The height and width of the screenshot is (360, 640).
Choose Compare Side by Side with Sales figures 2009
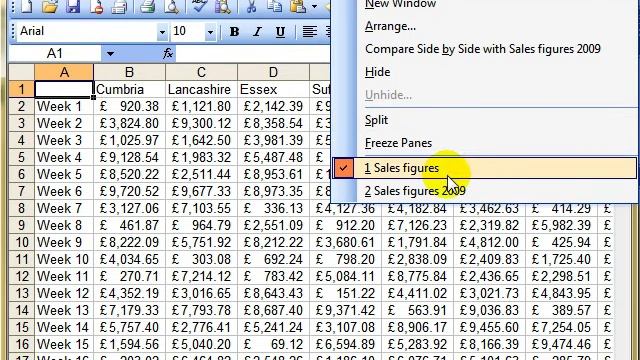(483, 49)
